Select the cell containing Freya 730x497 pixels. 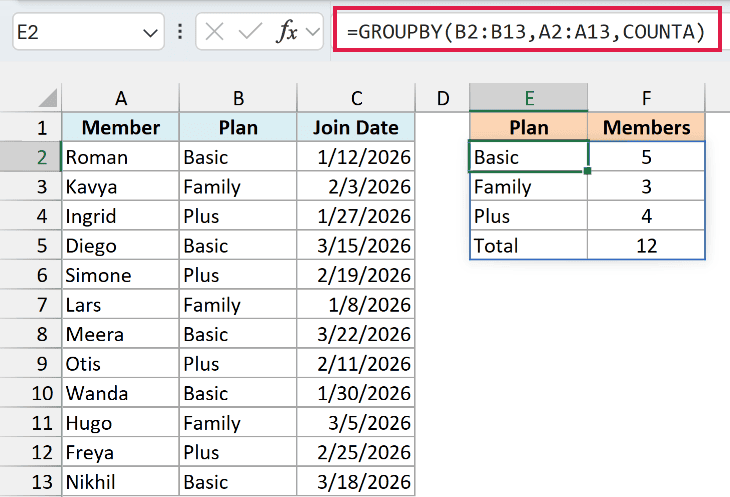point(121,452)
